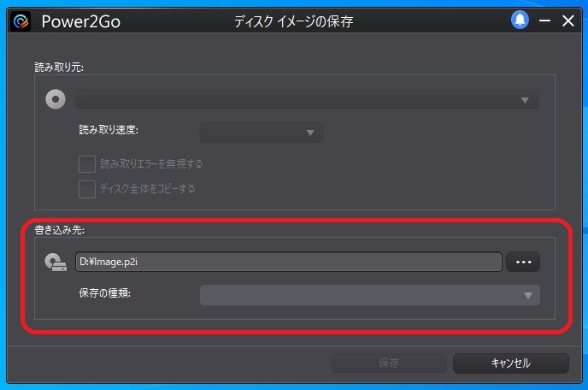588x390 pixels.
Task: Click the Power2Go app logo icon
Action: [x=21, y=21]
